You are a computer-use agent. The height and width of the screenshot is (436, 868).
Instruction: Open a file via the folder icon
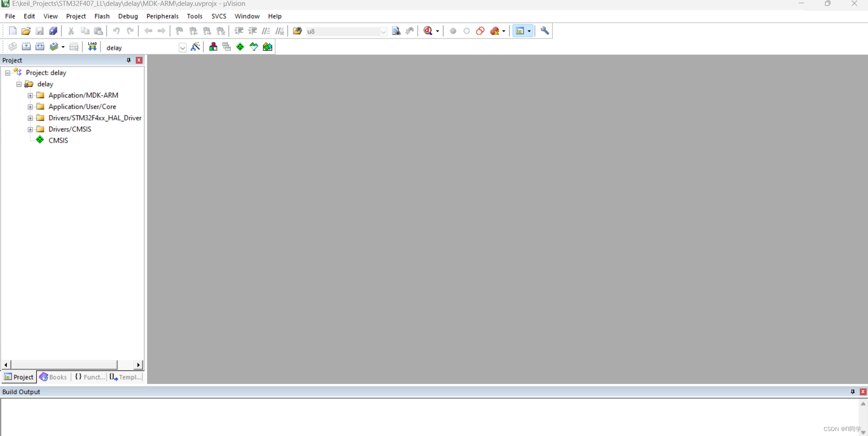tap(26, 31)
